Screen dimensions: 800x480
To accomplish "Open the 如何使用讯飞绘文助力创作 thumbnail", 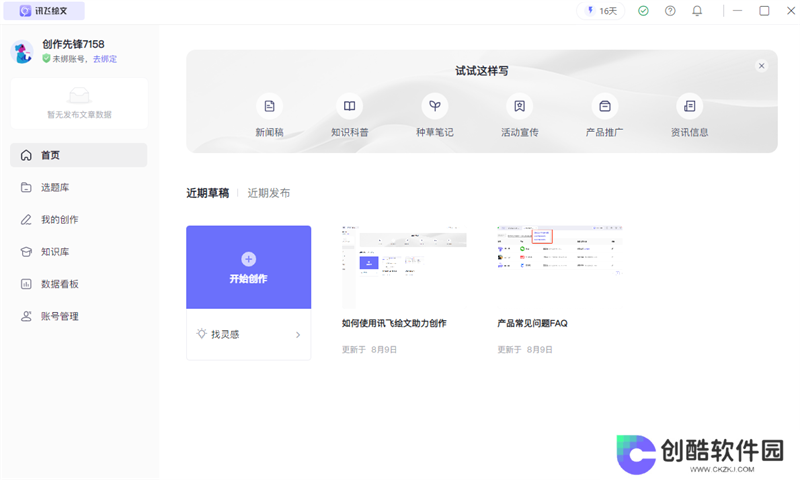I will (404, 267).
